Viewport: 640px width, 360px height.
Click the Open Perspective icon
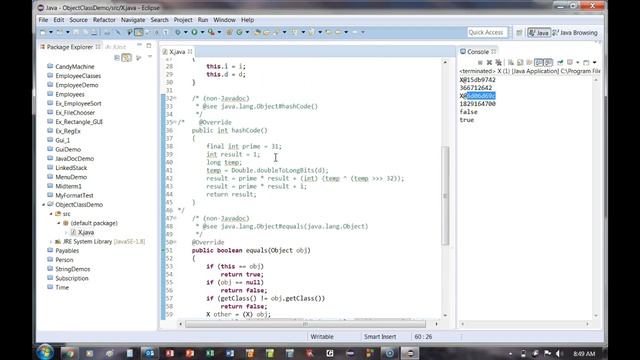pyautogui.click(x=519, y=33)
